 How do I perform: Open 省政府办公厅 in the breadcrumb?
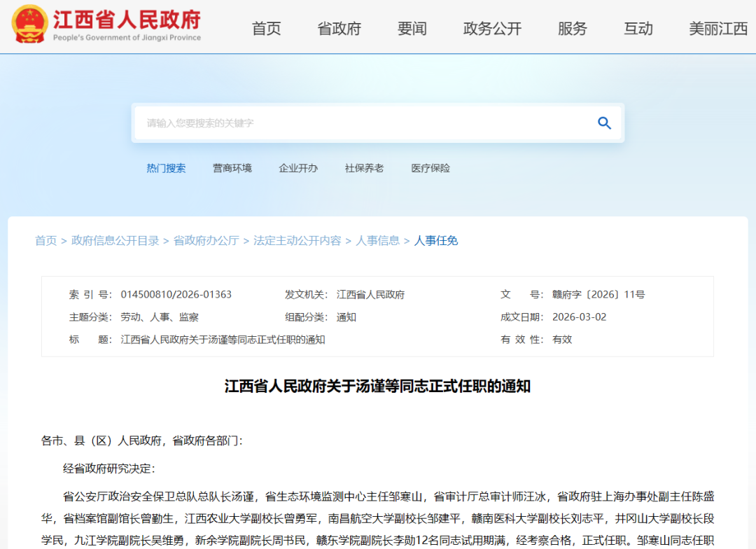206,240
